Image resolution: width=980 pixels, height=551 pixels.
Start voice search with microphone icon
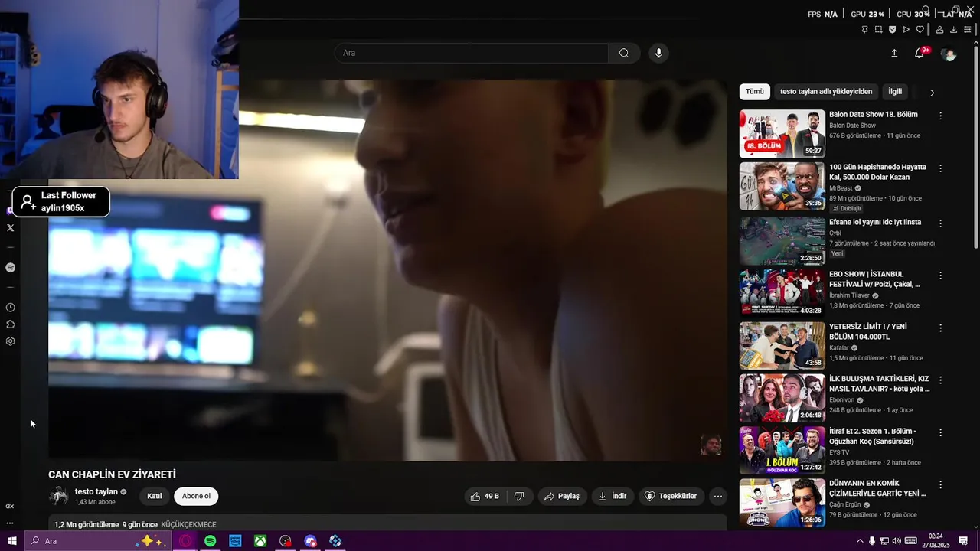pyautogui.click(x=658, y=53)
